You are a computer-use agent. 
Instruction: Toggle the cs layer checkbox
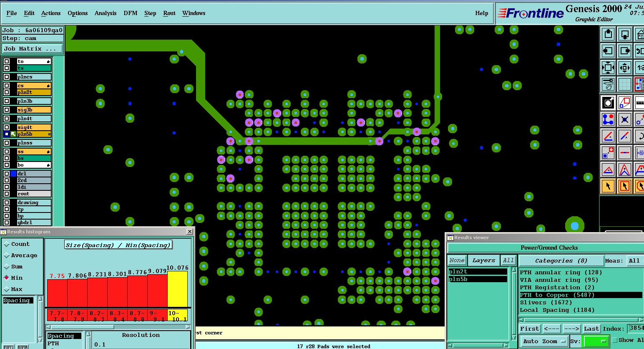coord(7,86)
